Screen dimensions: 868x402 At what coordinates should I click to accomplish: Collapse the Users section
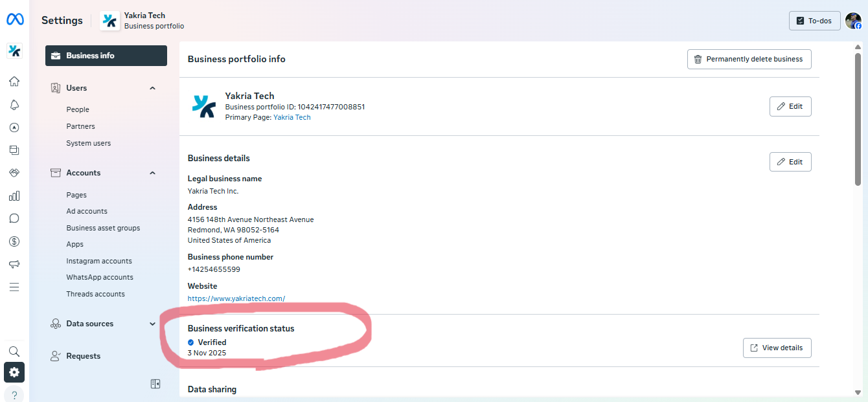point(153,88)
